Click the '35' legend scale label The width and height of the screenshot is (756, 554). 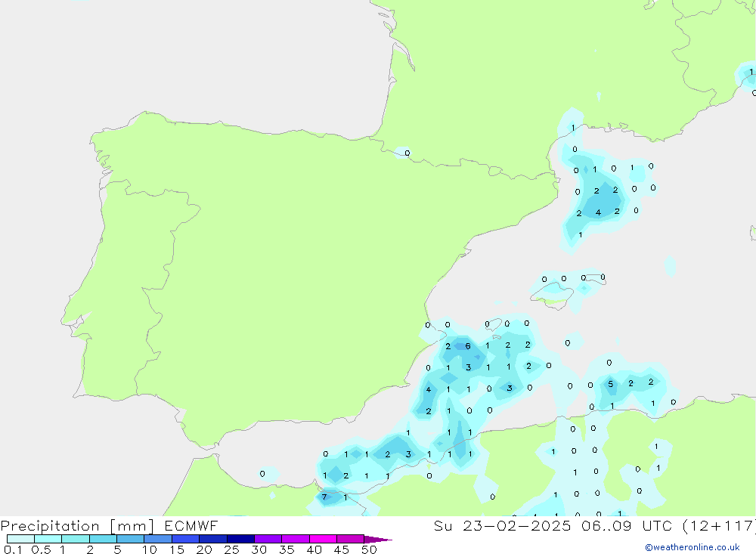(287, 549)
